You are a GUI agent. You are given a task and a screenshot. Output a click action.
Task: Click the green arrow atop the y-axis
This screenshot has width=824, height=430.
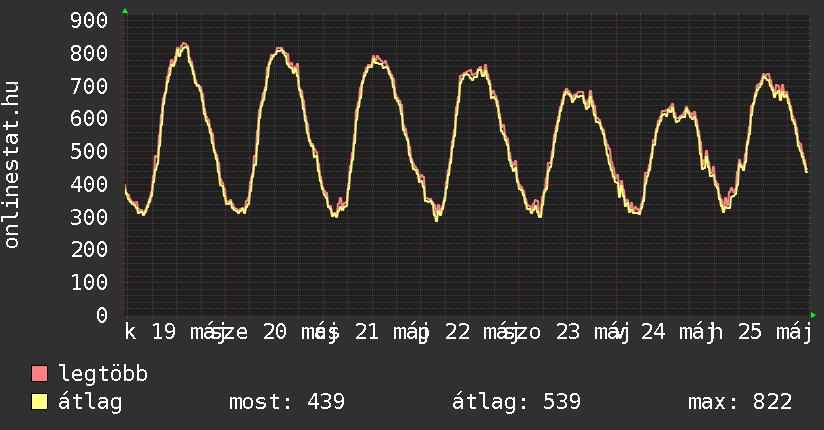125,11
